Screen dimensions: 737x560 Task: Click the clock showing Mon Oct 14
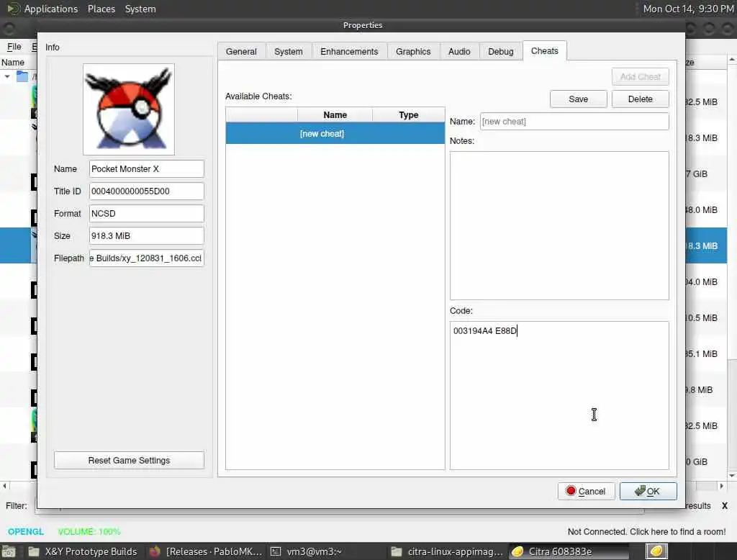688,9
